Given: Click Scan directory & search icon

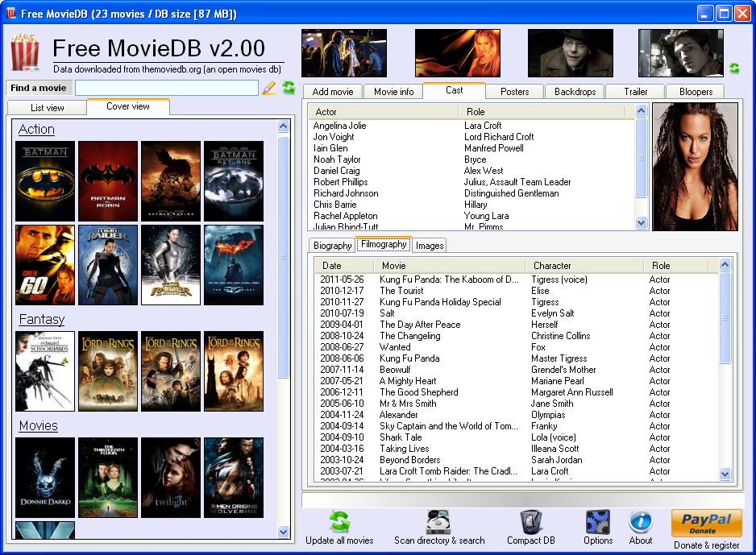Looking at the screenshot, I should click(x=438, y=523).
